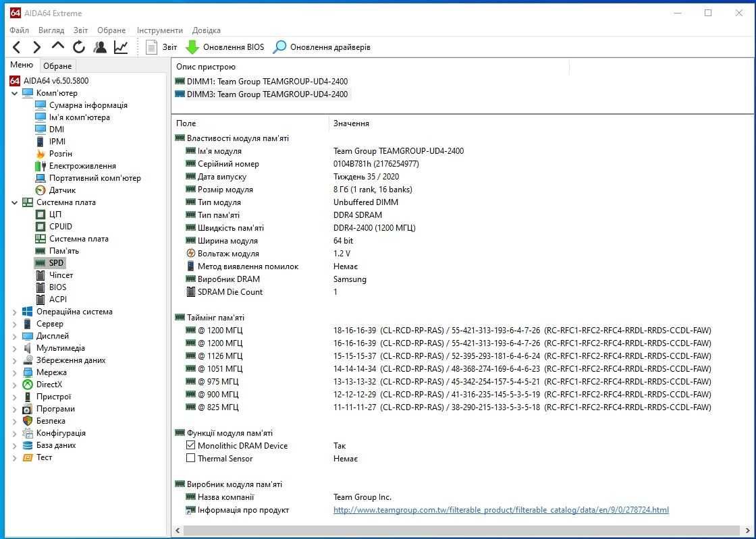Click the Тест benchmark icon
The width and height of the screenshot is (756, 539).
coord(28,457)
